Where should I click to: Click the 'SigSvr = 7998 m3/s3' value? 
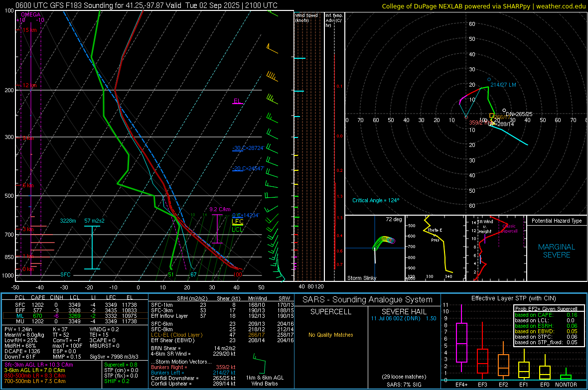[114, 357]
